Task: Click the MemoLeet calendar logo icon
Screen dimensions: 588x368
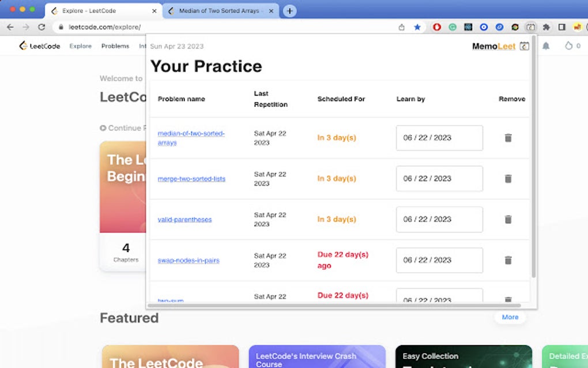Action: 524,46
